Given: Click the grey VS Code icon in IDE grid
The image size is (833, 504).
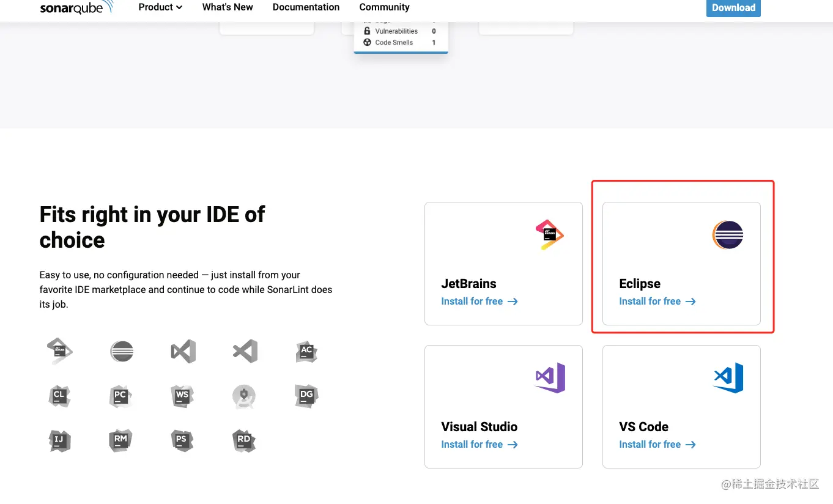Looking at the screenshot, I should click(245, 351).
